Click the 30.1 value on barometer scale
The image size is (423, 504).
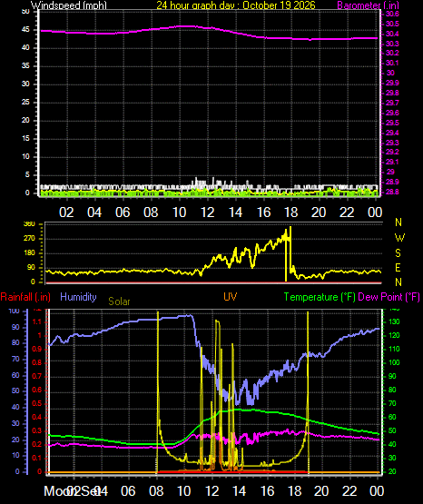point(392,63)
